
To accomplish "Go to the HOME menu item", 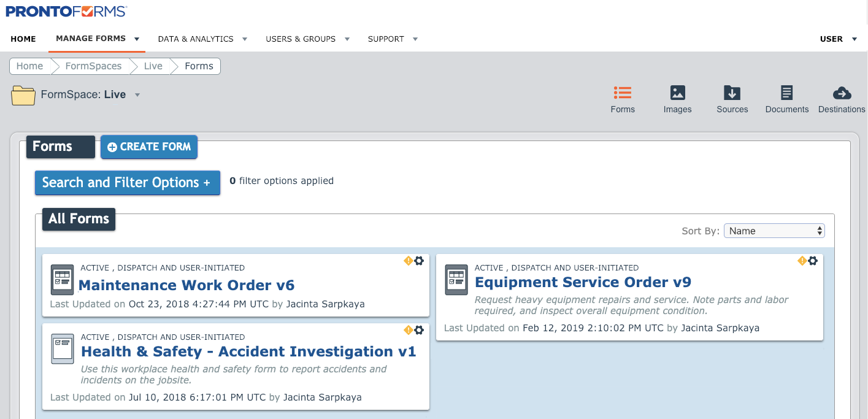I will [x=23, y=39].
